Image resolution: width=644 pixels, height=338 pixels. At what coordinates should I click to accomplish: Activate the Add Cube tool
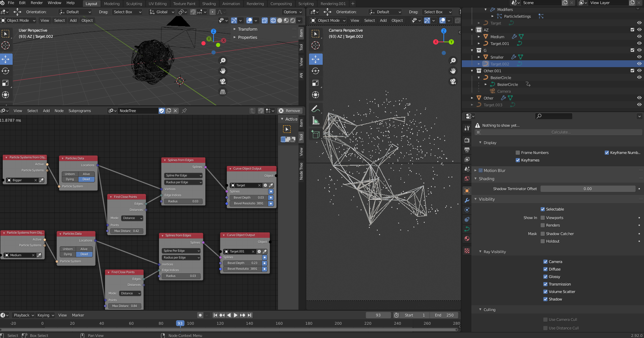(316, 134)
